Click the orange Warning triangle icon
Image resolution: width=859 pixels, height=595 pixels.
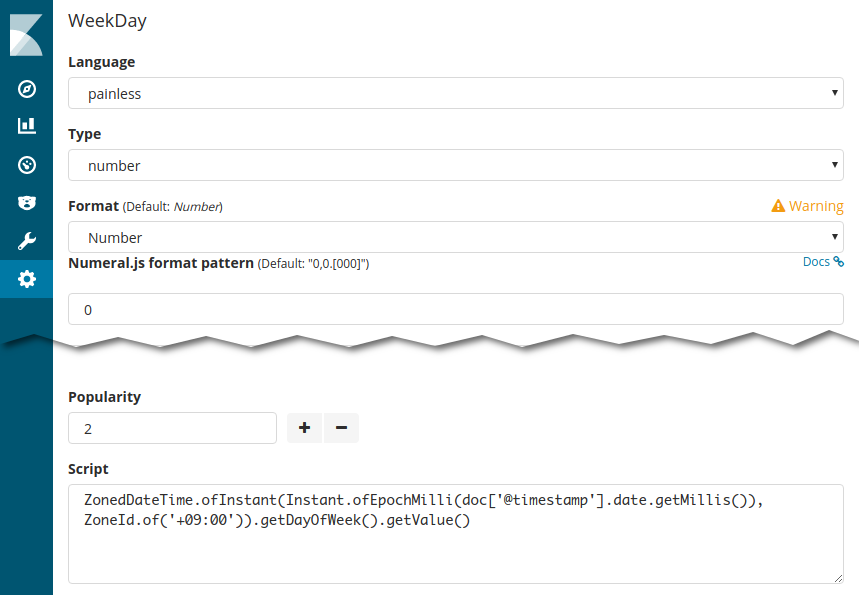click(778, 206)
